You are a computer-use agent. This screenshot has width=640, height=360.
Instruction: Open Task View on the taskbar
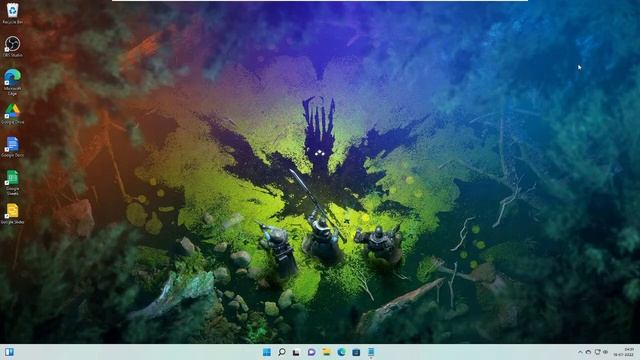[296, 352]
